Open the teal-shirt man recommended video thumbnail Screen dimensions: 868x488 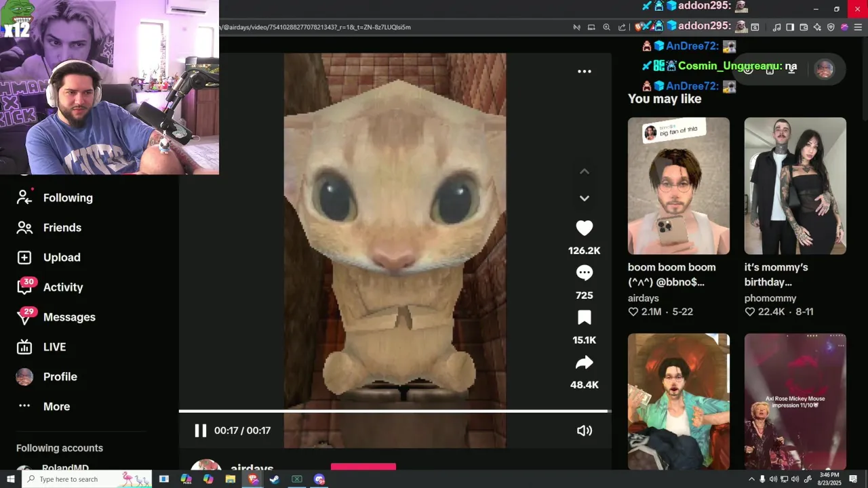[679, 401]
